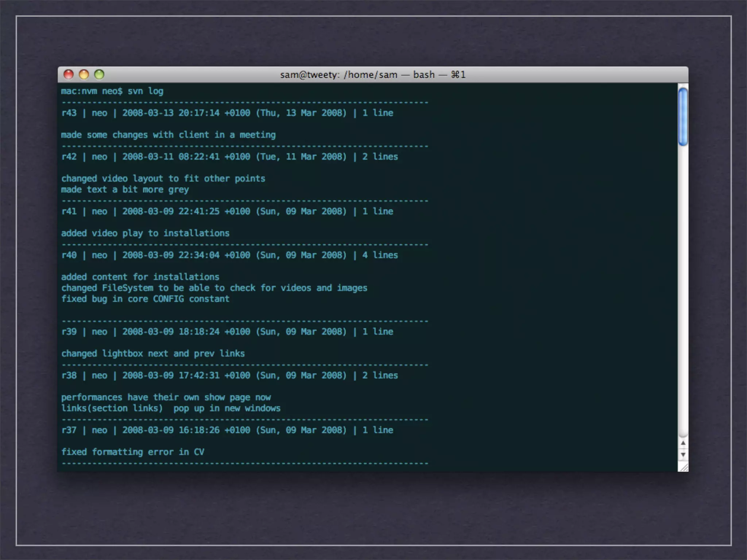747x560 pixels.
Task: Click the empty scrollbar track below the thumb
Action: click(683, 292)
